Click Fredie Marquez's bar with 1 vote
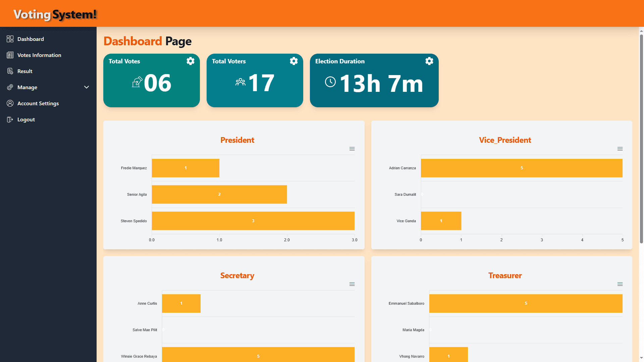Image resolution: width=644 pixels, height=362 pixels. (x=185, y=168)
